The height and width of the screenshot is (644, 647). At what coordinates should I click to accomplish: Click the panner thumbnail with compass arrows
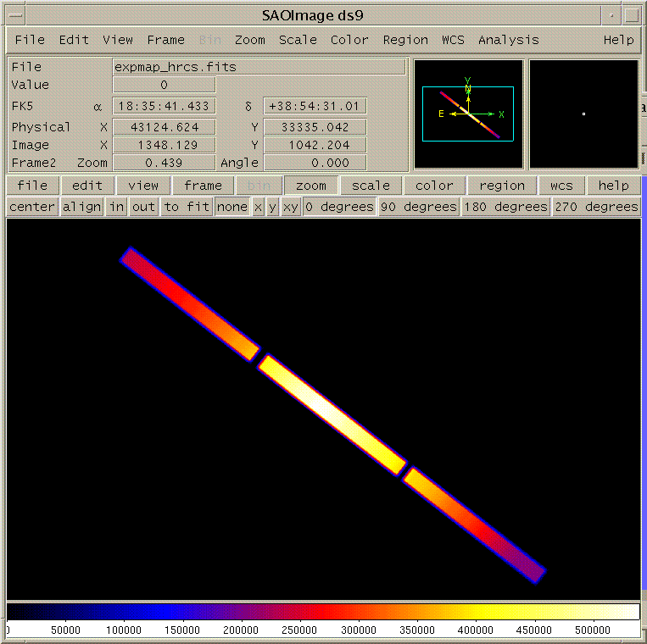pos(469,114)
